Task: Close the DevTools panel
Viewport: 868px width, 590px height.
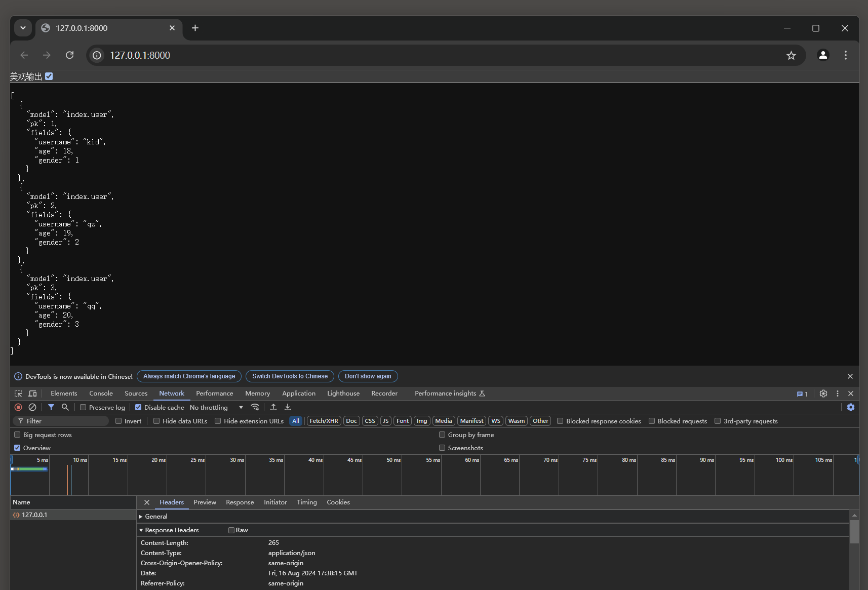Action: [x=851, y=394]
